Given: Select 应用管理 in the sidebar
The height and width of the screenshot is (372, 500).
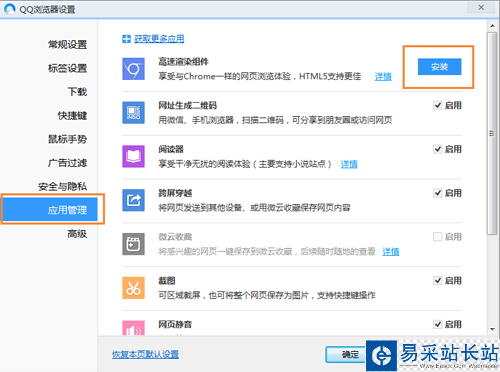Looking at the screenshot, I should tap(50, 210).
